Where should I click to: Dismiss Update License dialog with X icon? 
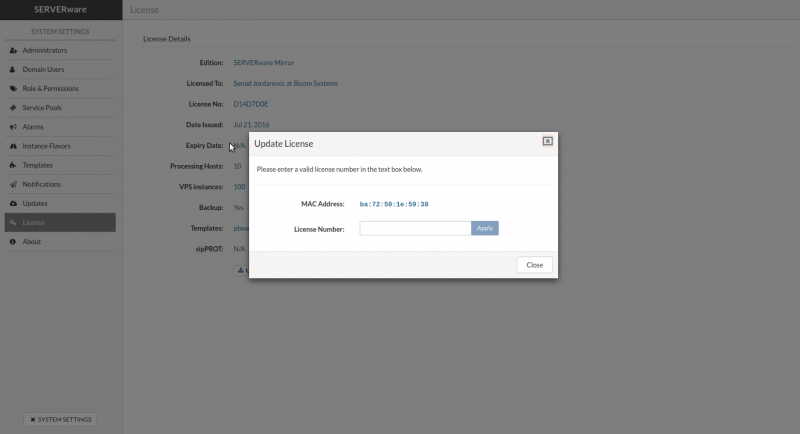click(x=547, y=141)
